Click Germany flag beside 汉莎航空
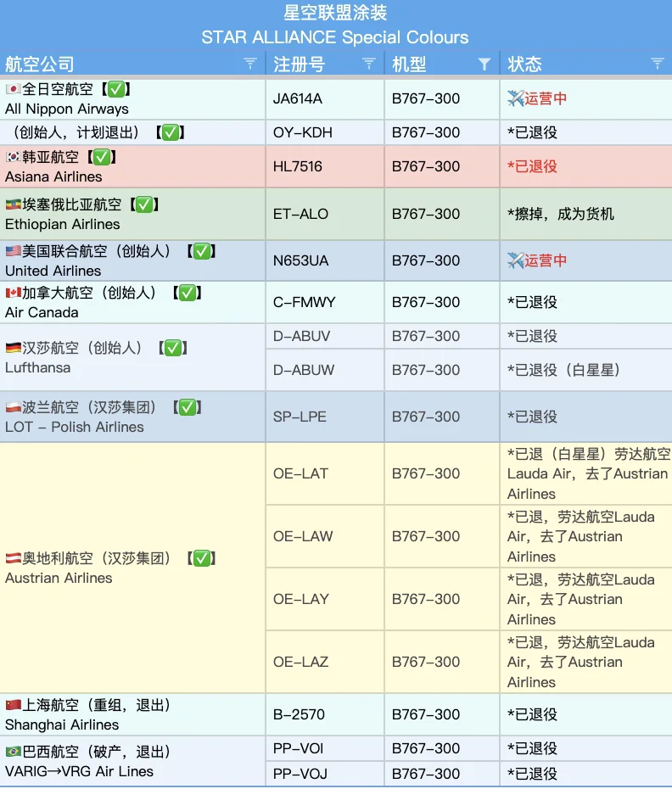Viewport: 672px width, 789px height. pos(13,348)
